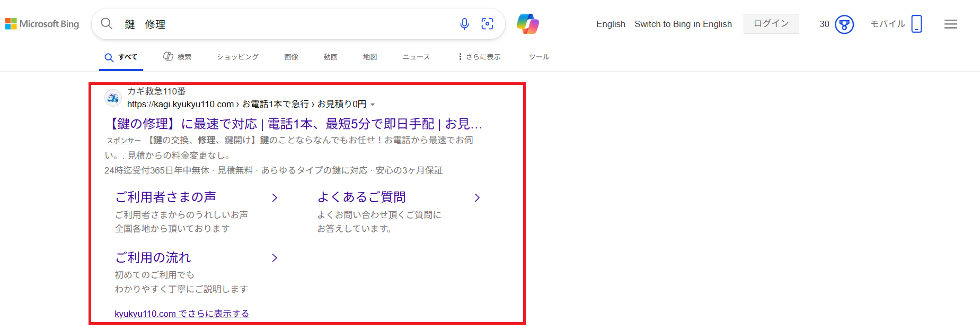The image size is (980, 329).
Task: Open the 動画 tab
Action: pos(331,57)
